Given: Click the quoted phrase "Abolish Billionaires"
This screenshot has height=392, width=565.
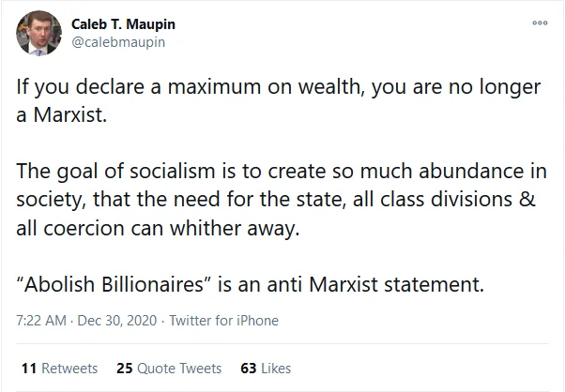Looking at the screenshot, I should (x=114, y=284).
